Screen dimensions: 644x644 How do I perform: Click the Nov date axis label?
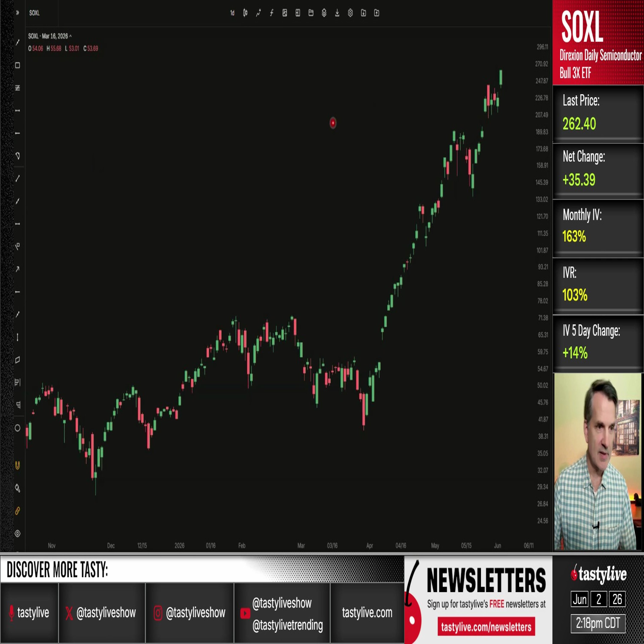point(52,546)
